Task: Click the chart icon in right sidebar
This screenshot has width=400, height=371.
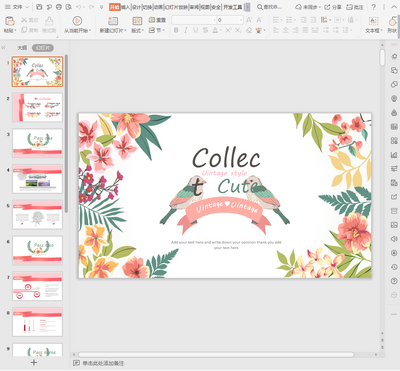Action: click(394, 155)
